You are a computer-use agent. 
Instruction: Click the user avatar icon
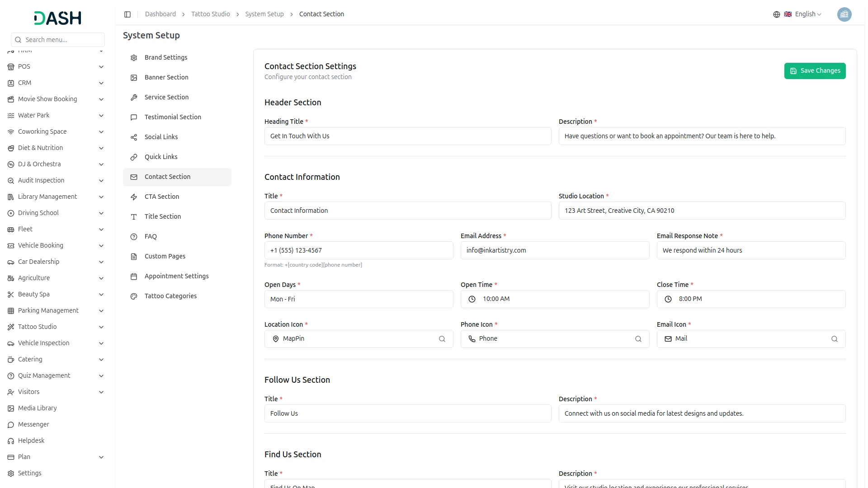click(x=844, y=14)
